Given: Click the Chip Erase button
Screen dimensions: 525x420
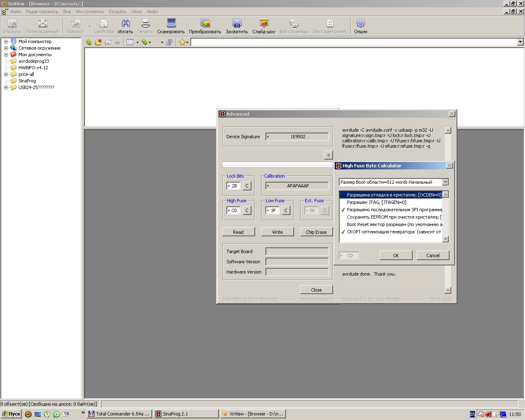Looking at the screenshot, I should pyautogui.click(x=316, y=232).
